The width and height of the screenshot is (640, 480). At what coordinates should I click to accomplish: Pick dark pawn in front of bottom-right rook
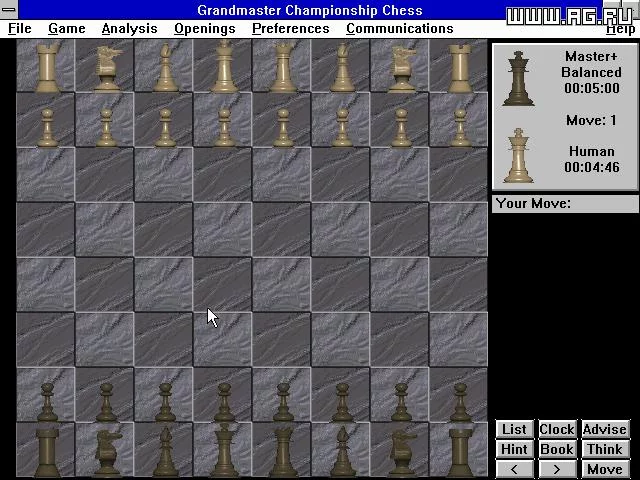tap(460, 402)
